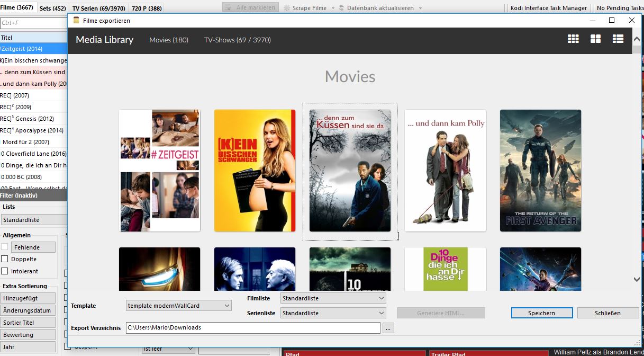Click the scrollbar down arrow in export preview
Image resolution: width=644 pixels, height=356 pixels.
637,279
